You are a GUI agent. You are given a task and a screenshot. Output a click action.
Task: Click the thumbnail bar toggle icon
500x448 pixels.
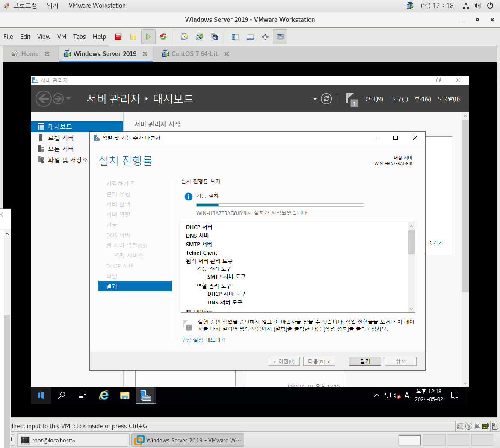click(250, 37)
